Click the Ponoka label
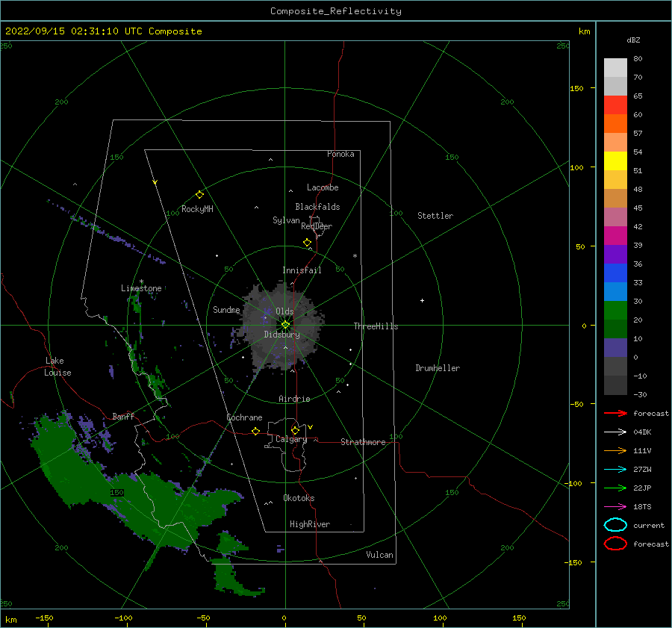Image resolution: width=672 pixels, height=628 pixels. point(340,155)
